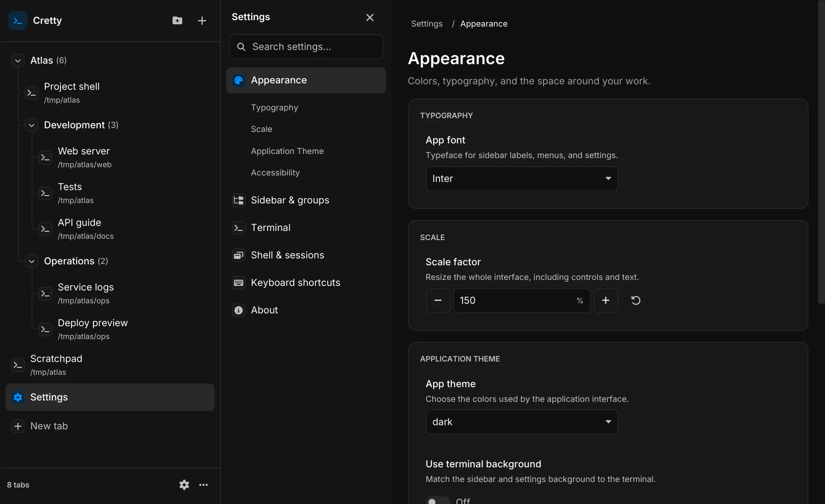Reset scale factor with the revert icon
Screen dimensions: 825x504
coord(636,301)
